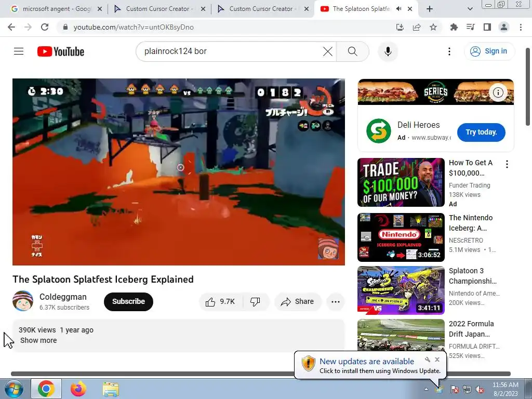Open the update balloon wrench options
Viewport: 532px width, 399px height.
tap(428, 360)
